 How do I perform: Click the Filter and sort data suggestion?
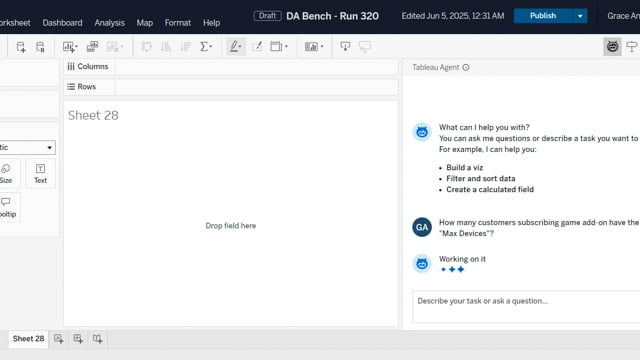pyautogui.click(x=480, y=178)
